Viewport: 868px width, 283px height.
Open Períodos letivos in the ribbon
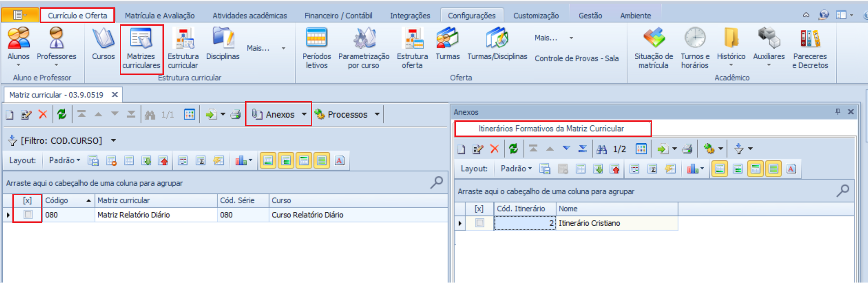pyautogui.click(x=317, y=49)
